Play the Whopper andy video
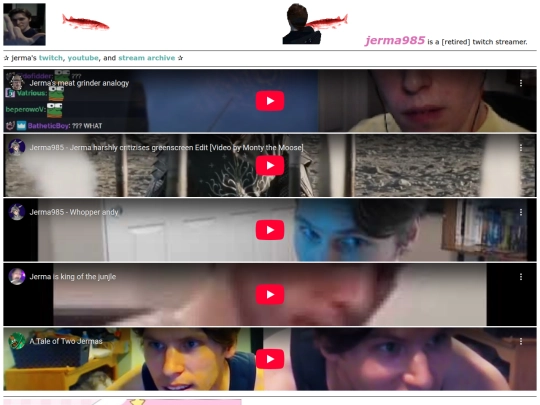Screen dimensions: 540x405 click(x=270, y=230)
